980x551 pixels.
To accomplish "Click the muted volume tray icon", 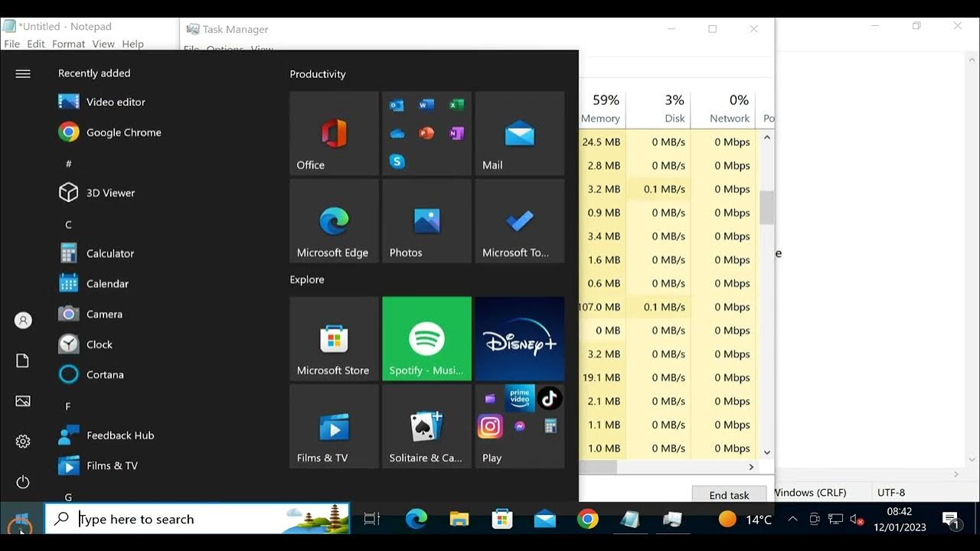I will click(857, 520).
